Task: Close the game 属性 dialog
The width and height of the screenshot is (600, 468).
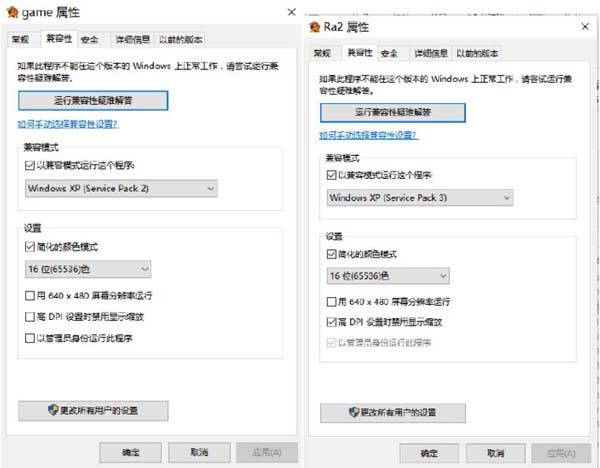Action: [x=291, y=11]
